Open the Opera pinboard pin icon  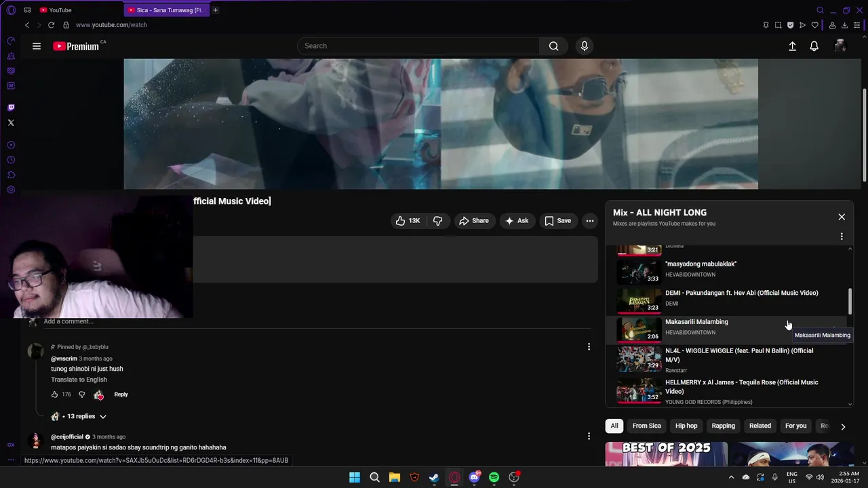pos(766,25)
